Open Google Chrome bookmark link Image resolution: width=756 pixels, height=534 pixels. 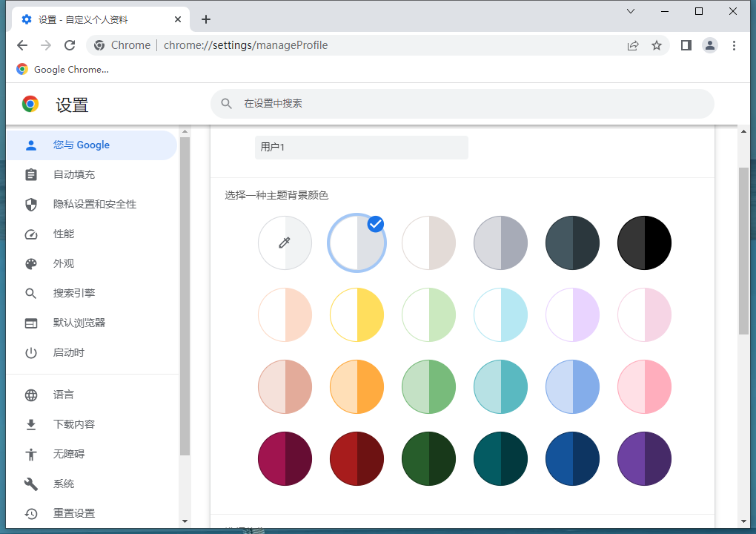[63, 69]
